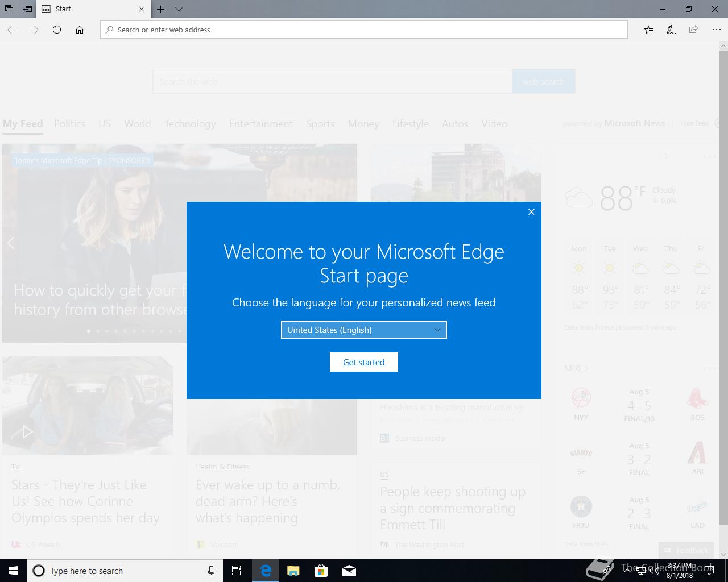Image resolution: width=728 pixels, height=582 pixels.
Task: Open the MLB scores header
Action: point(576,368)
